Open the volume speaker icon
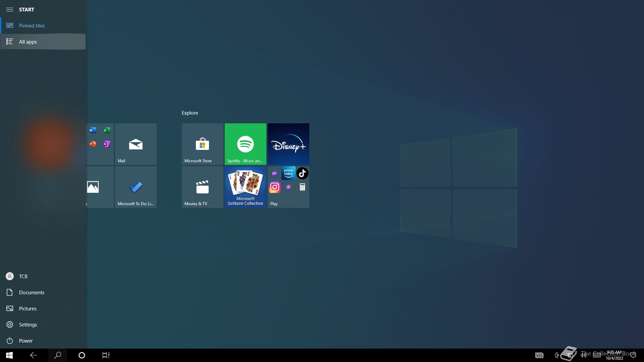 [584, 355]
